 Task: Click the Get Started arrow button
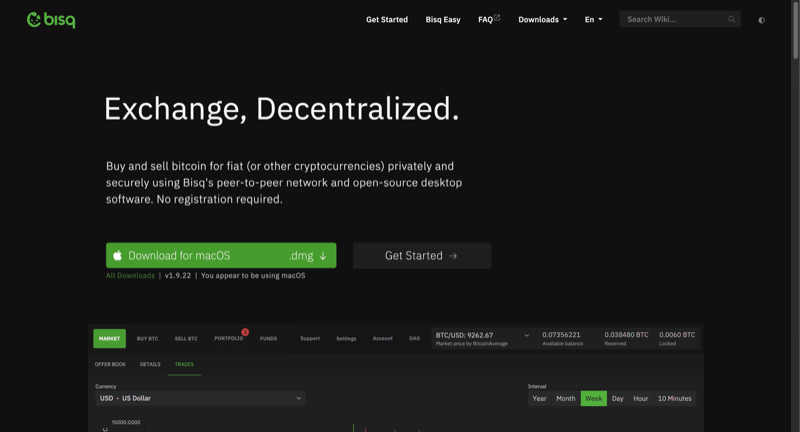click(x=422, y=256)
